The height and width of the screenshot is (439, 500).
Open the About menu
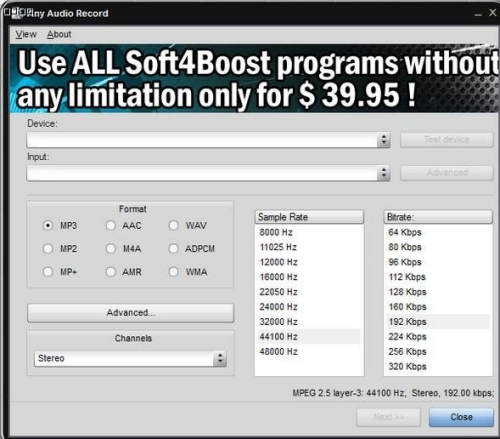point(59,34)
